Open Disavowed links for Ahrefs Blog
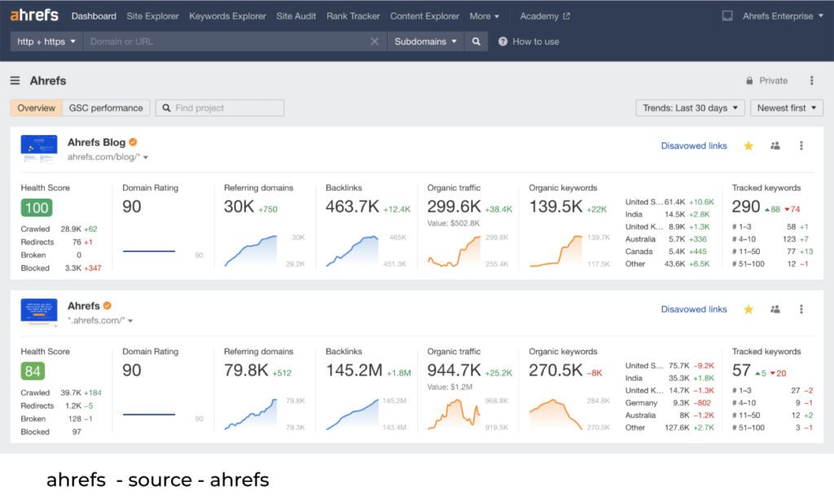 pos(694,146)
